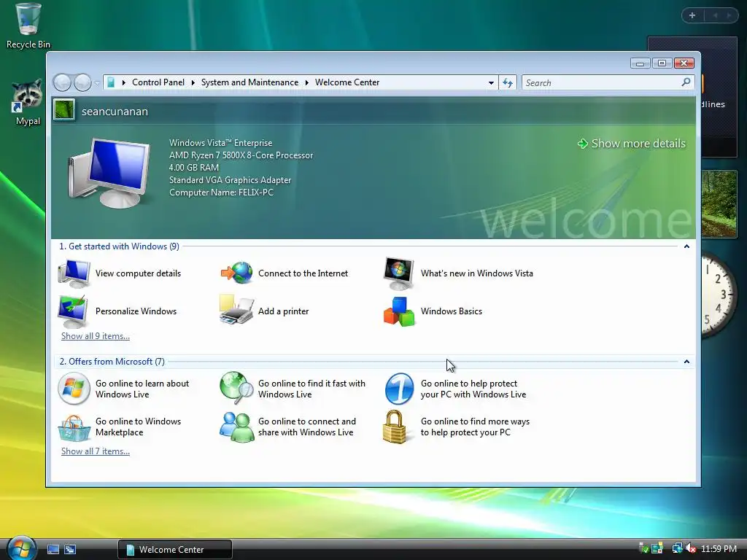Collapse the Offers from Microsoft section
Screen dimensions: 747x560
(x=686, y=362)
